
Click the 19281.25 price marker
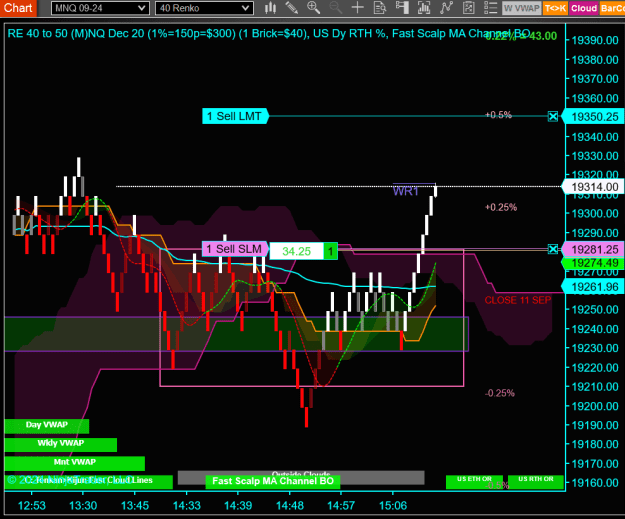click(593, 250)
